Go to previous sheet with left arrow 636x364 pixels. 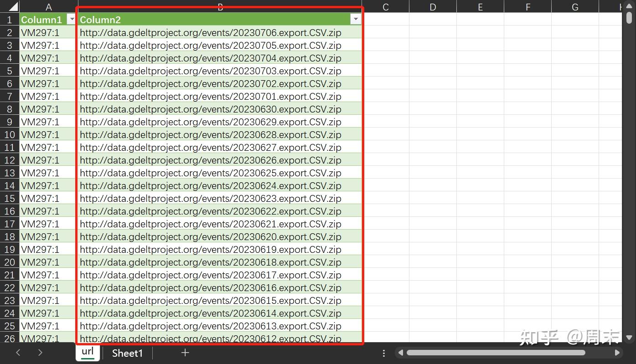point(18,353)
